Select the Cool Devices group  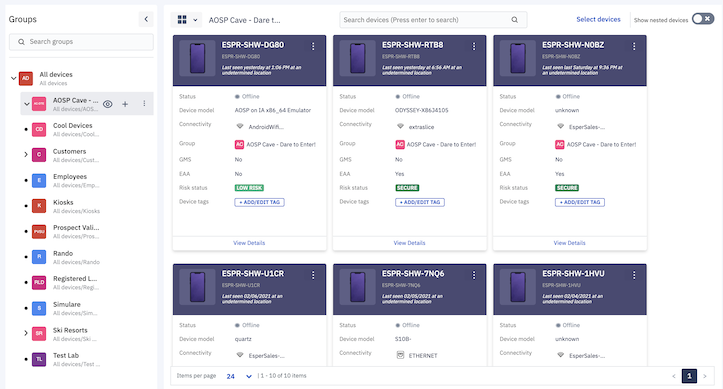pos(72,125)
